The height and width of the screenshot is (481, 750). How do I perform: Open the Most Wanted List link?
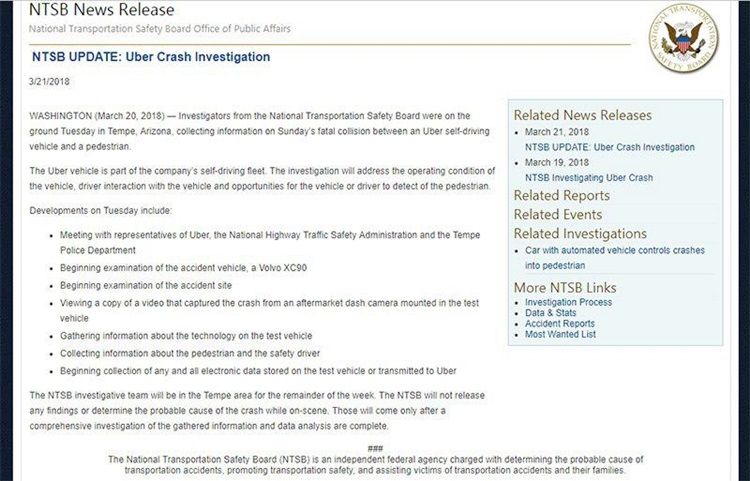(x=560, y=334)
